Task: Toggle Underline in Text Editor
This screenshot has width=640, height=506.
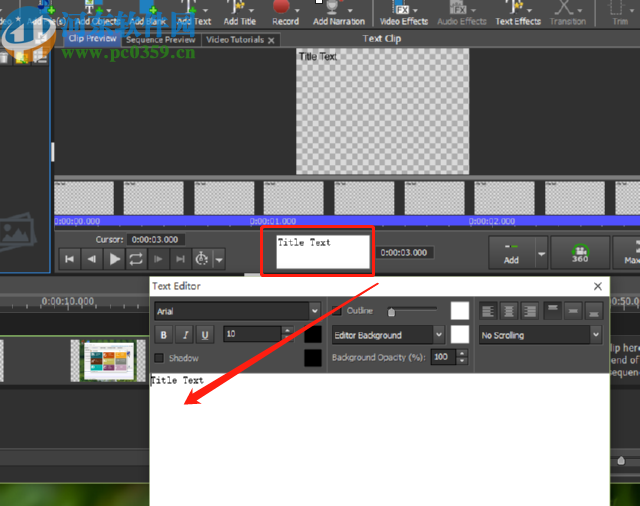Action: click(x=205, y=335)
